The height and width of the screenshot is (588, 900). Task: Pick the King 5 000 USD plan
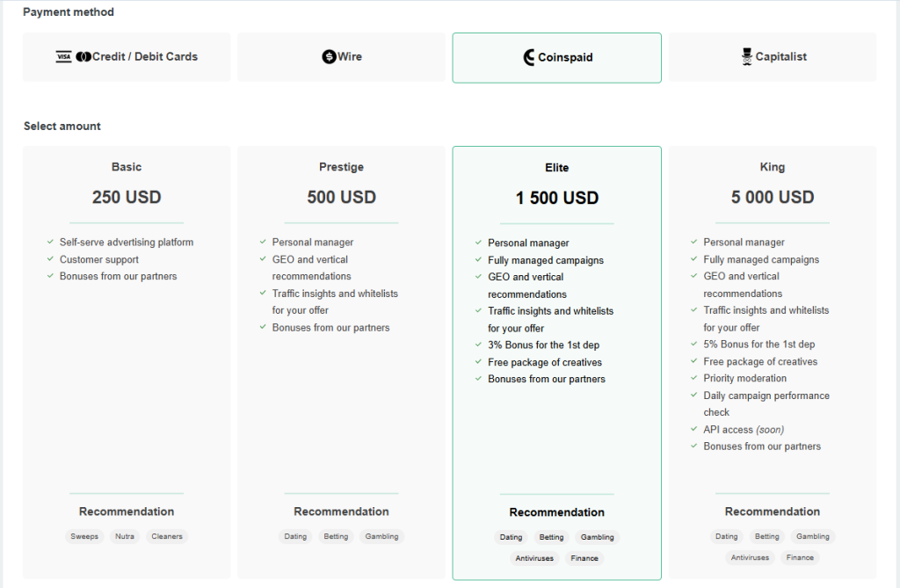[773, 197]
